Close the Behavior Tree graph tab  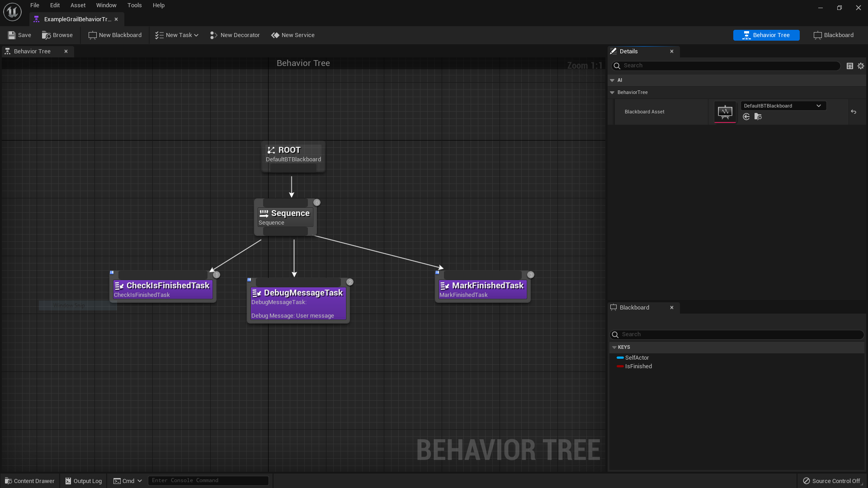[x=66, y=52]
